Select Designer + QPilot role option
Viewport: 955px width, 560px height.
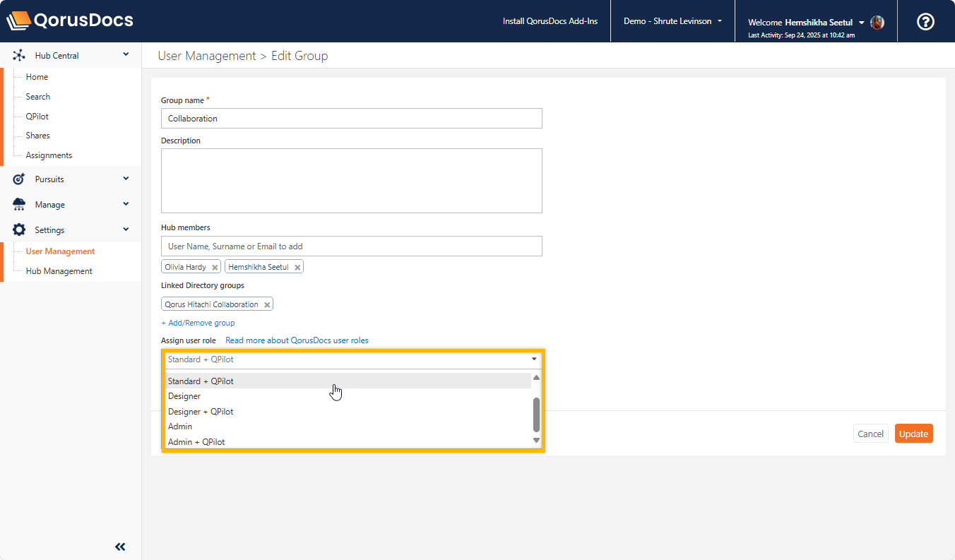tap(201, 412)
